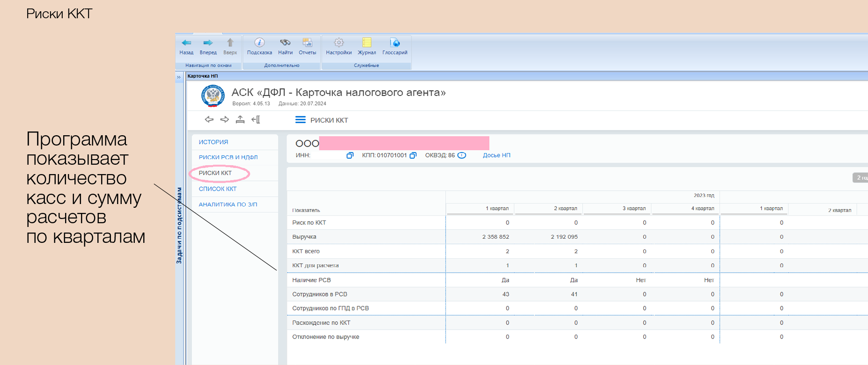Open СПИСОК ККТ in sidebar
Viewport: 868px width, 365px height.
click(x=218, y=189)
